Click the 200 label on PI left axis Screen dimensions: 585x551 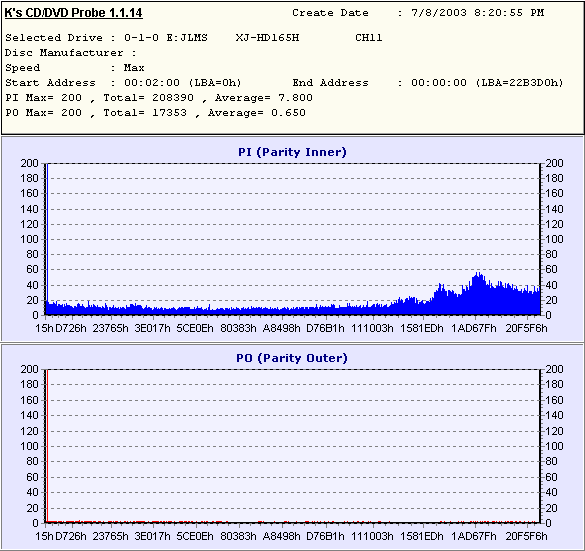[x=29, y=163]
